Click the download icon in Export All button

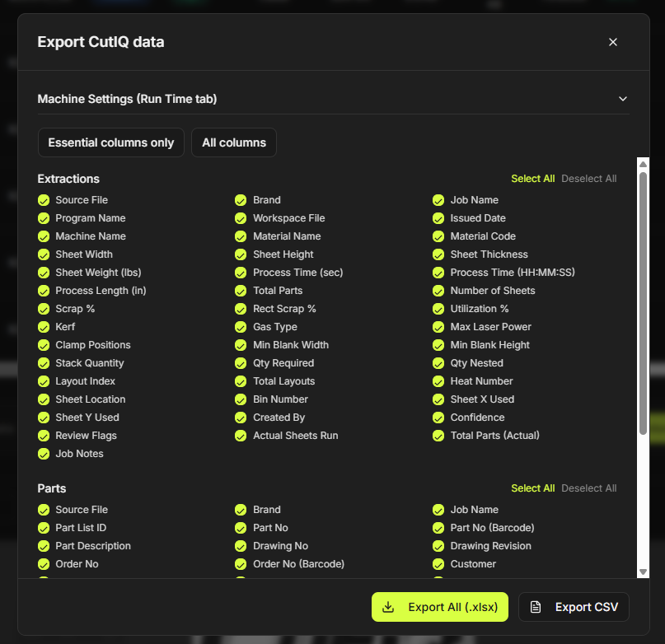point(388,607)
